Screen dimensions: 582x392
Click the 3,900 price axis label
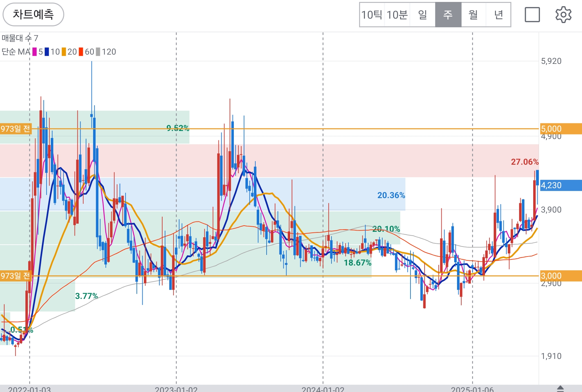551,210
